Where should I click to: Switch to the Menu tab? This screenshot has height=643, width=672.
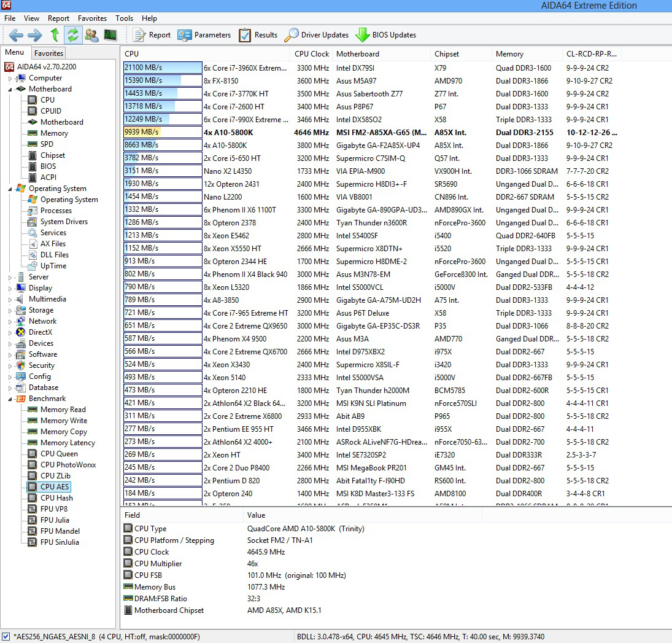point(15,52)
